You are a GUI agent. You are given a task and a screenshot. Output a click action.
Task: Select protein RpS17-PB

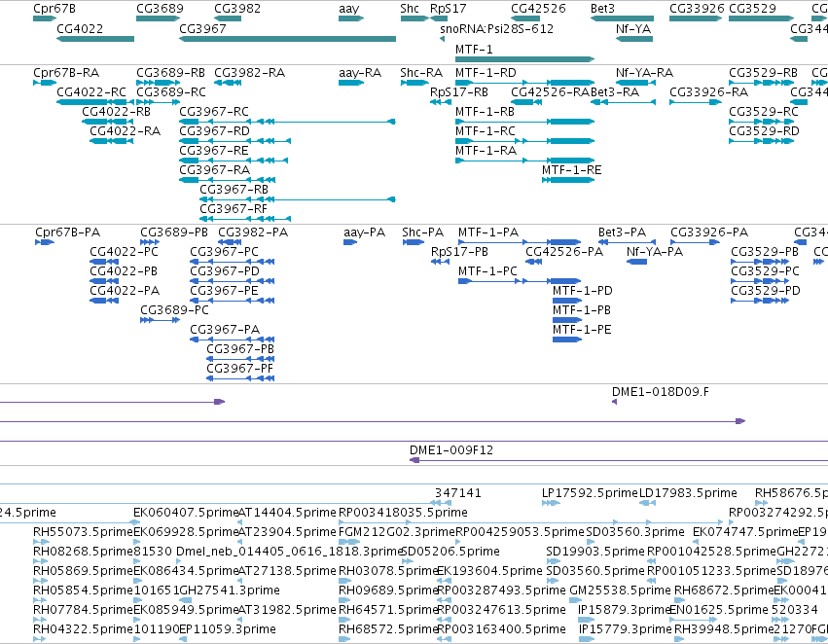point(459,251)
